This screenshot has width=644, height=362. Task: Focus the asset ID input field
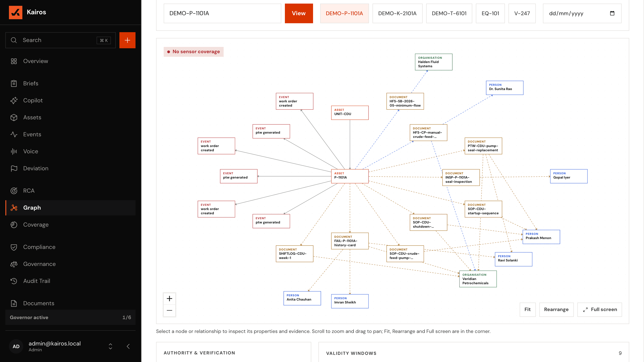[222, 13]
